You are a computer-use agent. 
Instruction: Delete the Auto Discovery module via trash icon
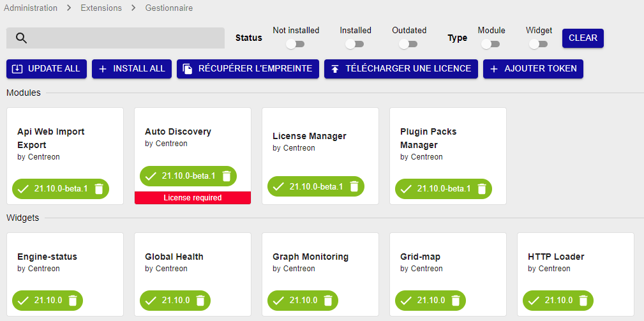[x=226, y=176]
